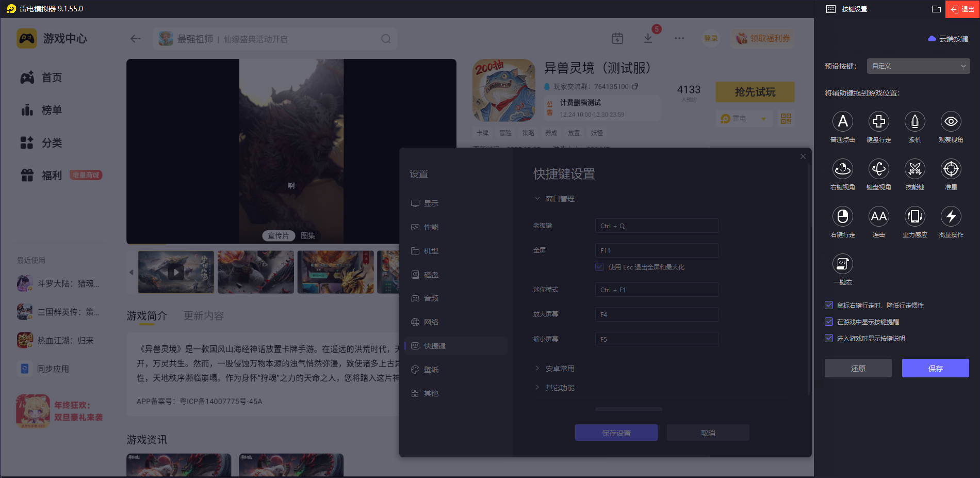Viewport: 980px width, 478px height.
Task: Click the download manager icon
Action: point(648,39)
